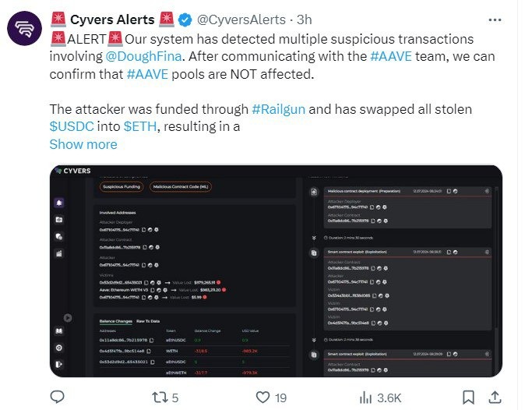The width and height of the screenshot is (532, 410).
Task: Expand tweet with Show more
Action: coord(83,144)
